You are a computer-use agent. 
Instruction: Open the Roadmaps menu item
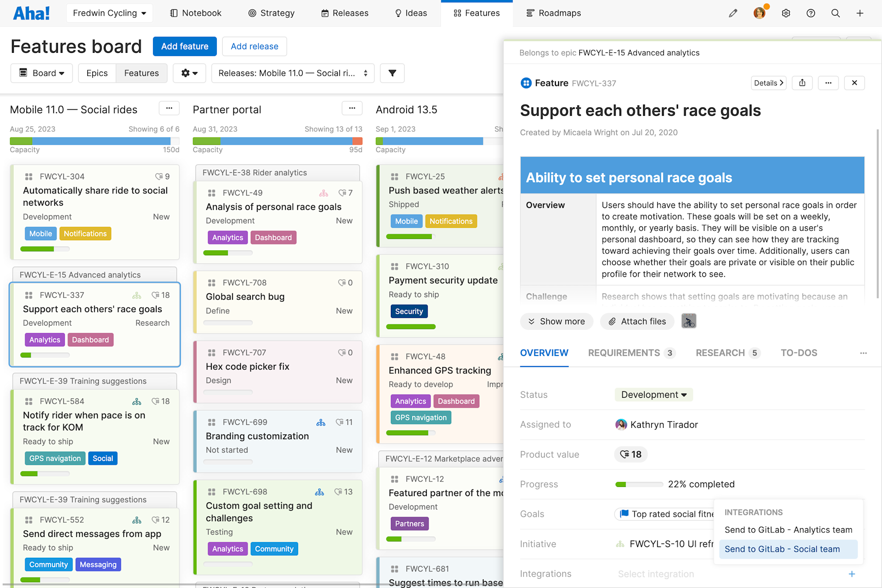(x=553, y=13)
